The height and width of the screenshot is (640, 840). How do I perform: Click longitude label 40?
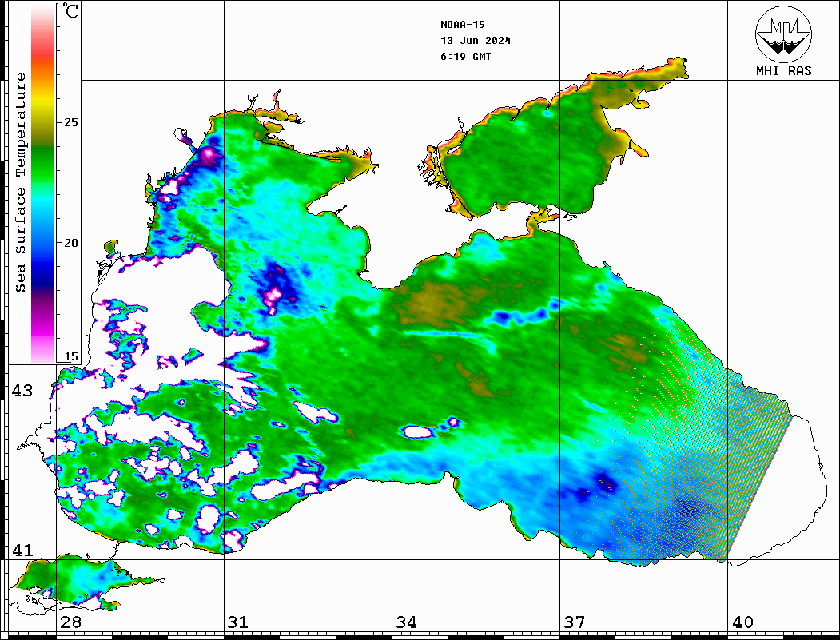[742, 622]
